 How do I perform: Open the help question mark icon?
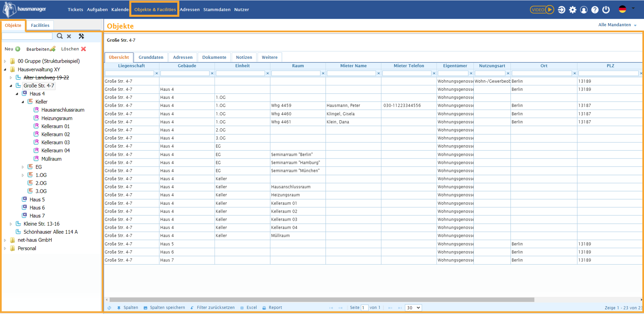[x=595, y=10]
